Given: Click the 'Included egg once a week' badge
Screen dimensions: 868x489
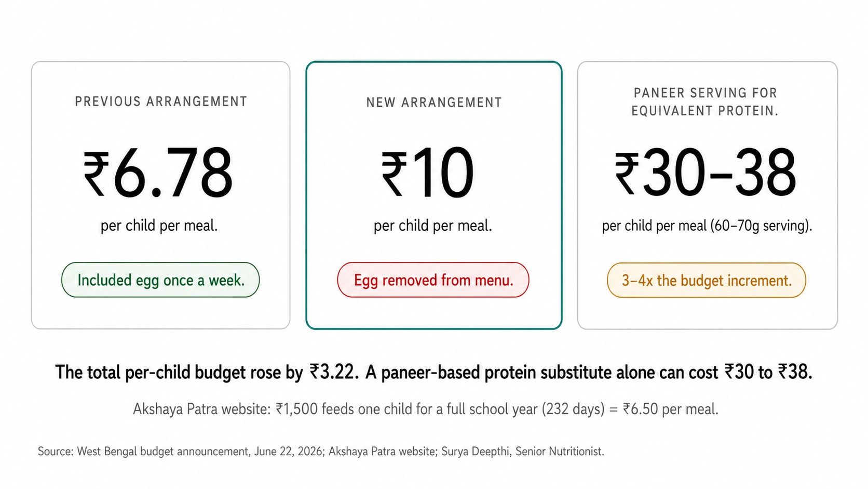Looking at the screenshot, I should click(160, 280).
